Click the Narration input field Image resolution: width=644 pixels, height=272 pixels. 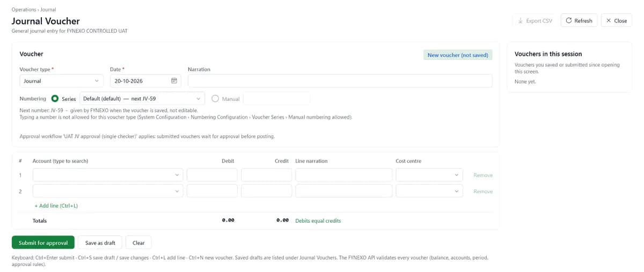340,81
